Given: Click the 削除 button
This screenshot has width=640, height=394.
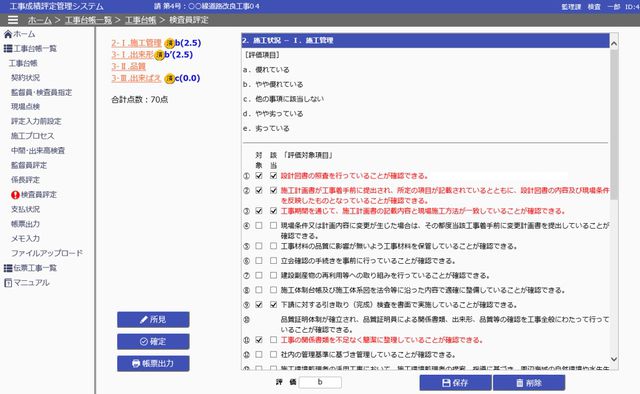Looking at the screenshot, I should (529, 383).
